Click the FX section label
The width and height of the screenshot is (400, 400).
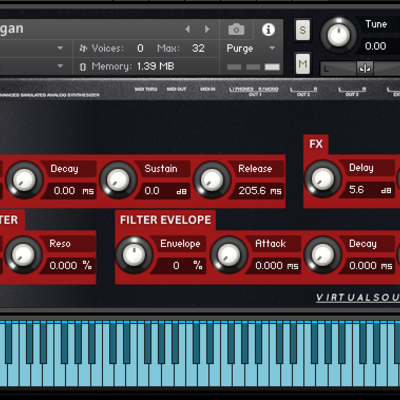pyautogui.click(x=316, y=144)
